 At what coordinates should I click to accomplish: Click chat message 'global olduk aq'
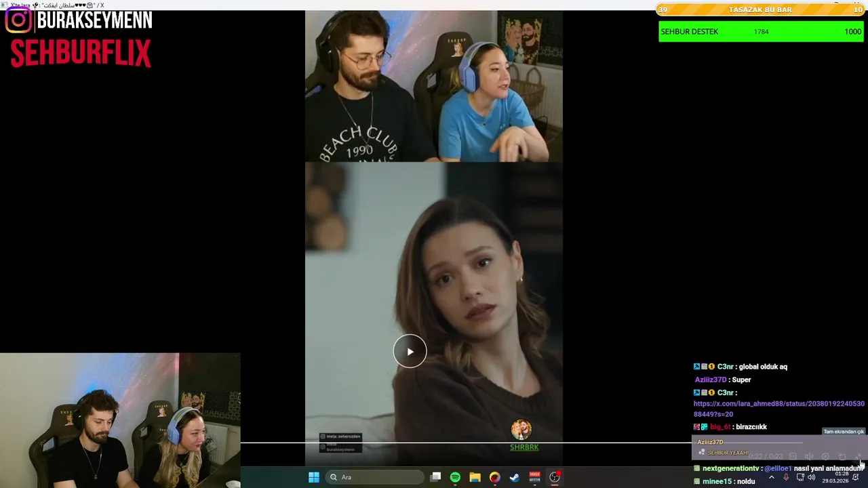coord(764,367)
